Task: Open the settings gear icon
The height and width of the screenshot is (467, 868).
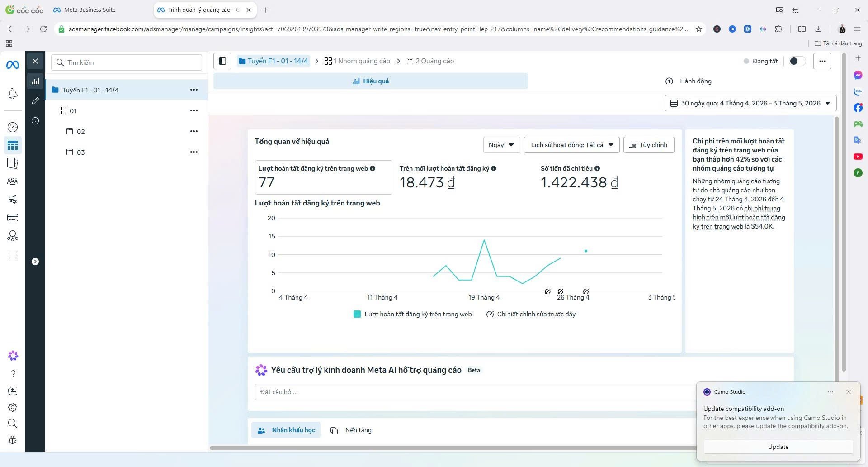Action: point(13,407)
